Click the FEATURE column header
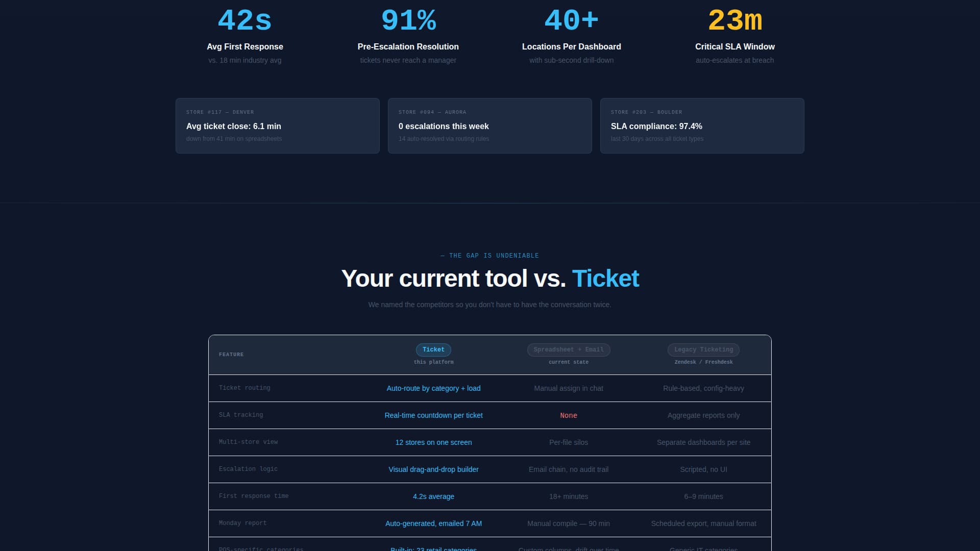Viewport: 980px width, 551px height. [x=231, y=354]
